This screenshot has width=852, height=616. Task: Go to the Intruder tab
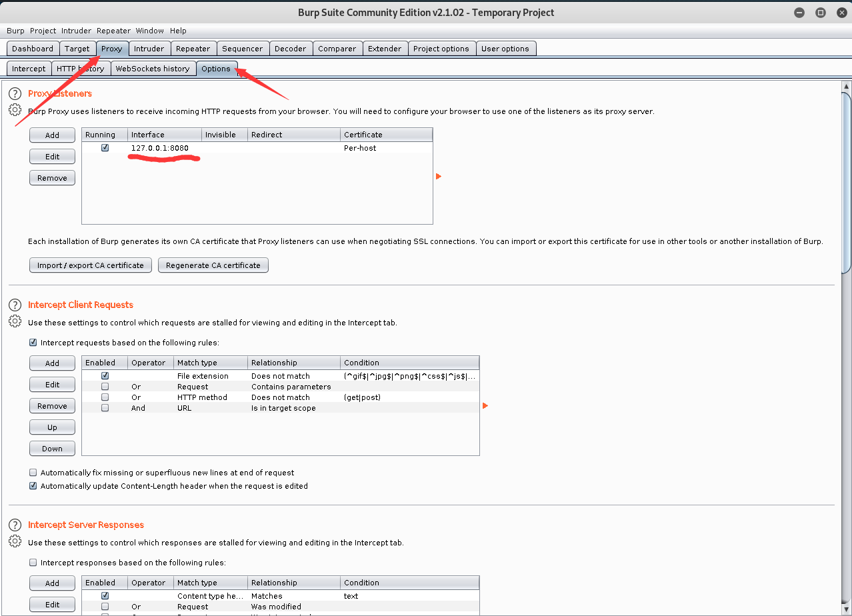149,49
